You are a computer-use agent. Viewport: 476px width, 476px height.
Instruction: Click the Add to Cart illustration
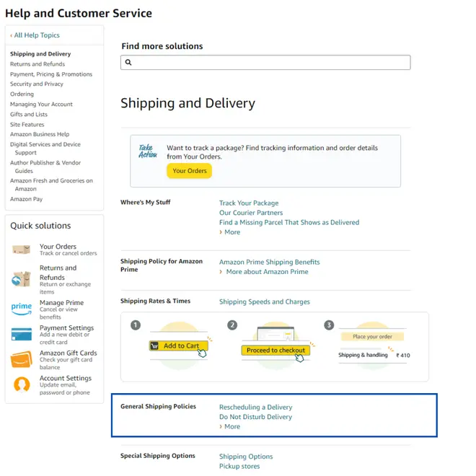[177, 347]
